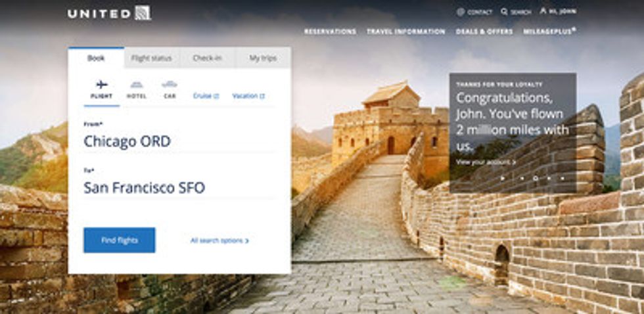The width and height of the screenshot is (644, 314).
Task: Open the Reservations menu
Action: 330,32
